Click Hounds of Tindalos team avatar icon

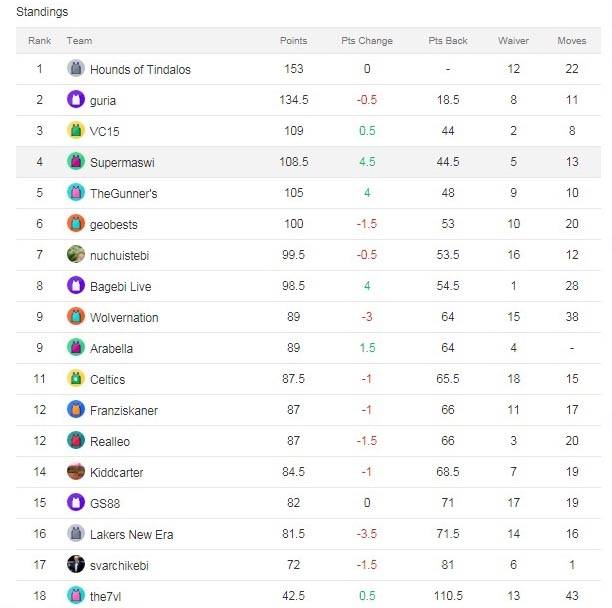pyautogui.click(x=76, y=68)
